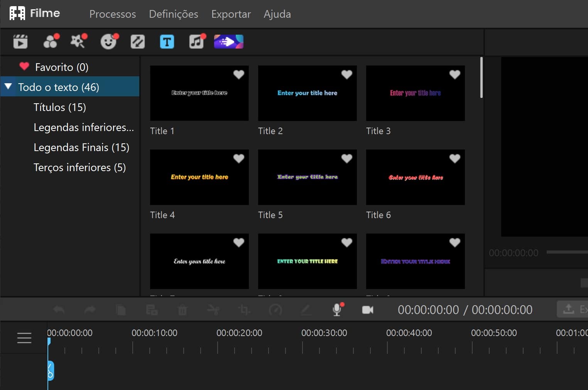Favorite Title 1 with heart icon
Image resolution: width=588 pixels, height=390 pixels.
[x=239, y=74]
